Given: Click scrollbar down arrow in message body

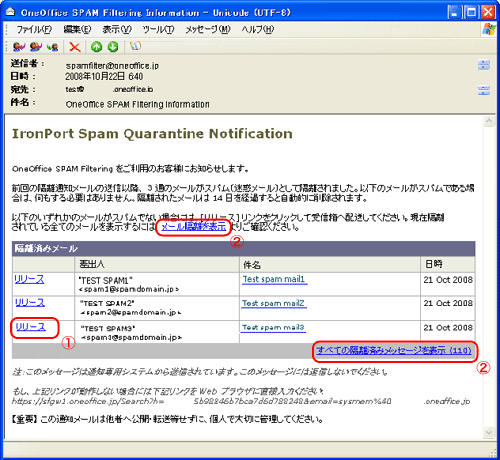Looking at the screenshot, I should [x=489, y=433].
